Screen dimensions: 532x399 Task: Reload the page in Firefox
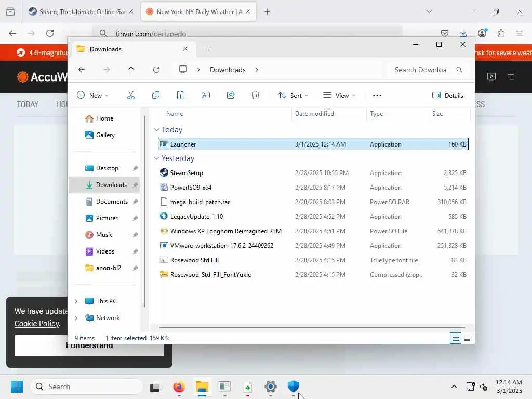click(x=50, y=33)
